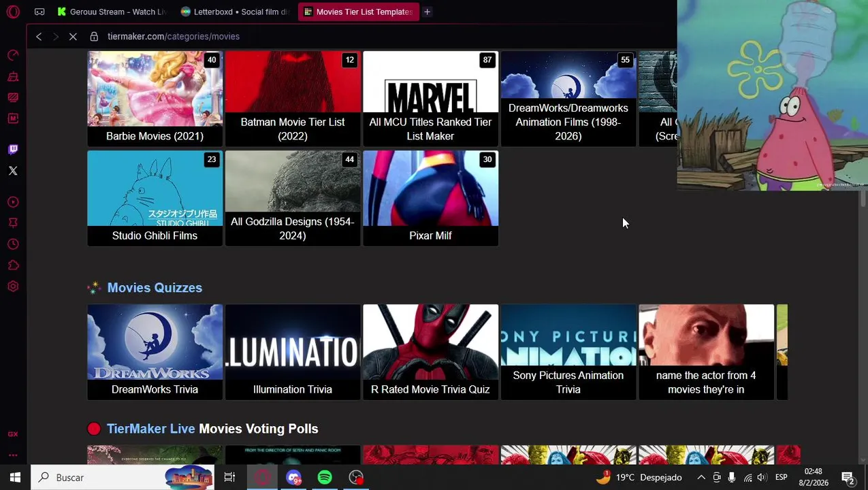Open Task View on the taskbar
Viewport: 868px width, 490px height.
[229, 478]
